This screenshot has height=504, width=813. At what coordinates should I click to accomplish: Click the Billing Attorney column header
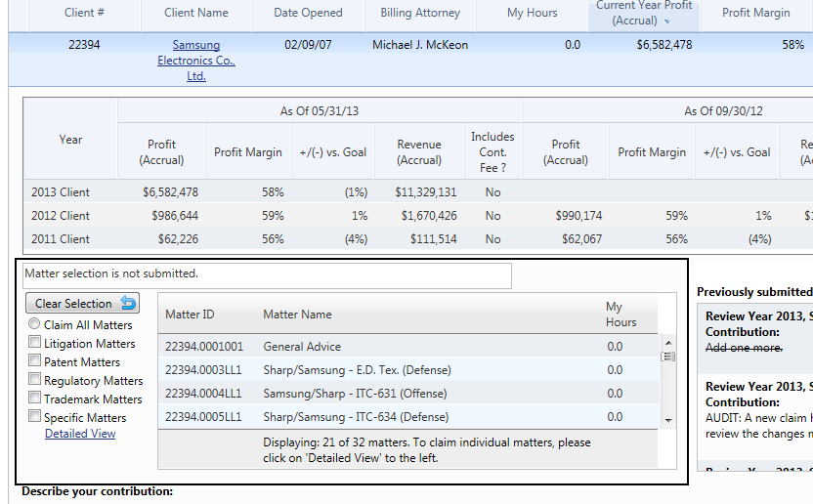pos(420,13)
